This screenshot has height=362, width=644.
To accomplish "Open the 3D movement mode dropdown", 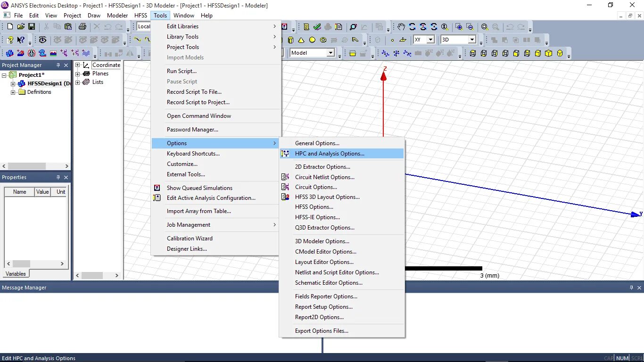I will click(472, 40).
